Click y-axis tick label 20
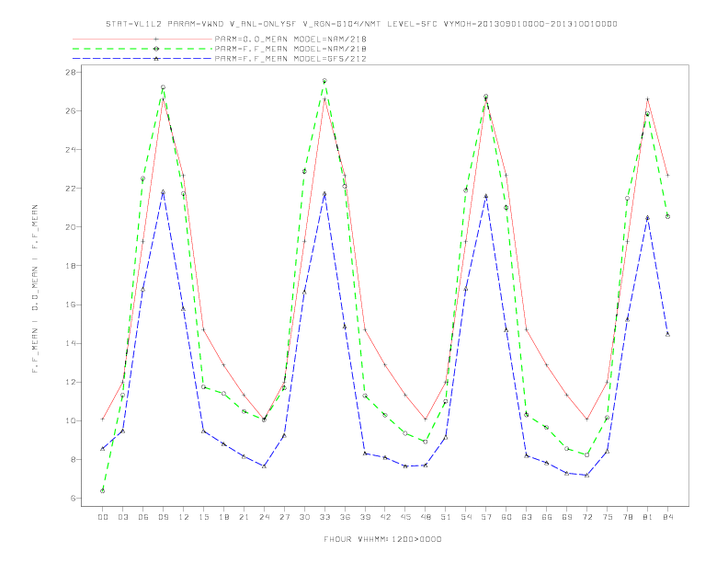 [71, 227]
